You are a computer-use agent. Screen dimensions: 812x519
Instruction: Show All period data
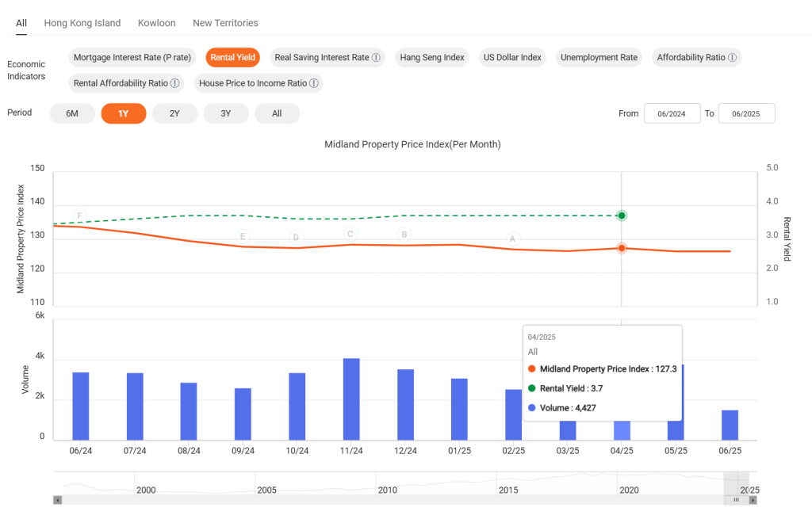coord(277,113)
